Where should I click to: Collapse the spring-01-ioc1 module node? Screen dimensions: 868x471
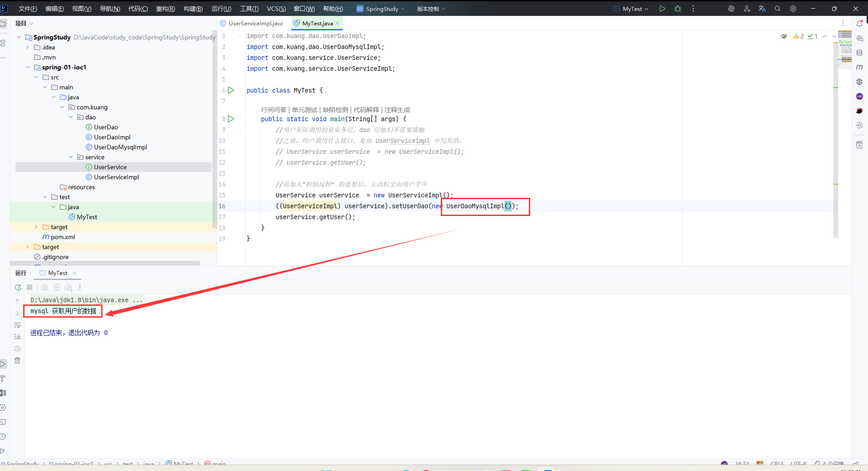pyautogui.click(x=28, y=67)
